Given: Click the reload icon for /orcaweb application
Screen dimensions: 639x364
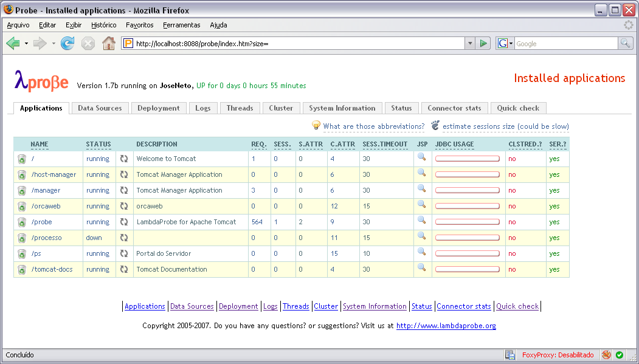Looking at the screenshot, I should pyautogui.click(x=124, y=206).
